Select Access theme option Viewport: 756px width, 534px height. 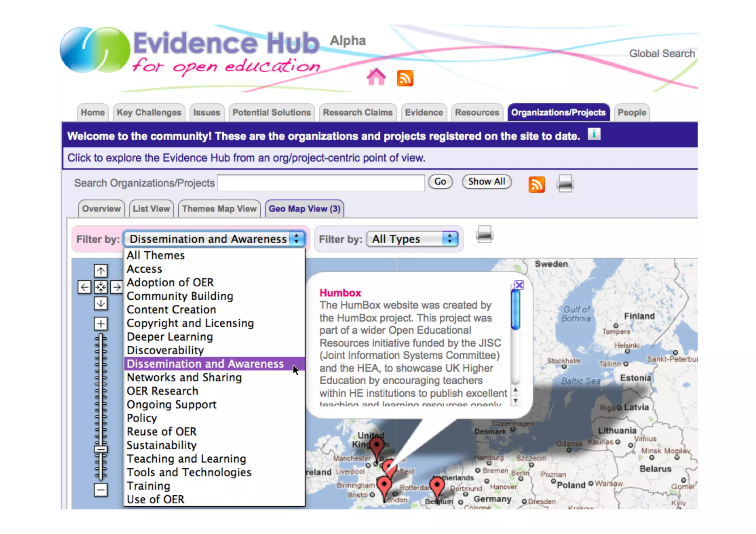point(214,269)
